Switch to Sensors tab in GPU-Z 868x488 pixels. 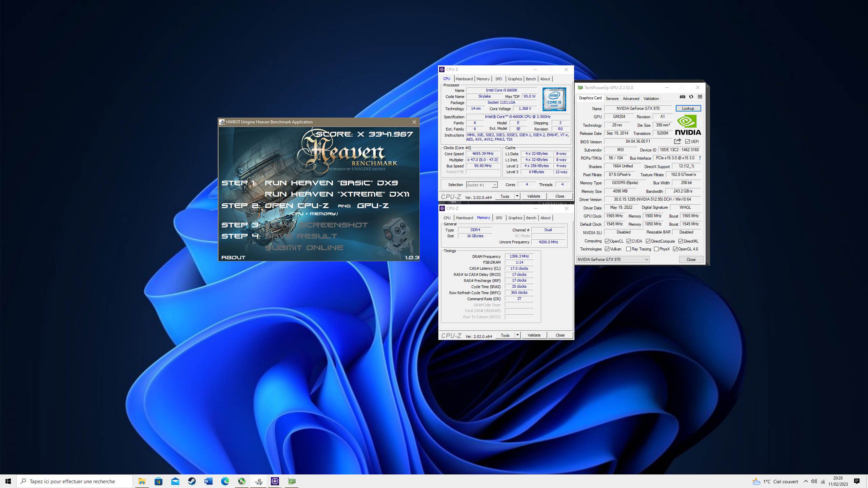612,99
